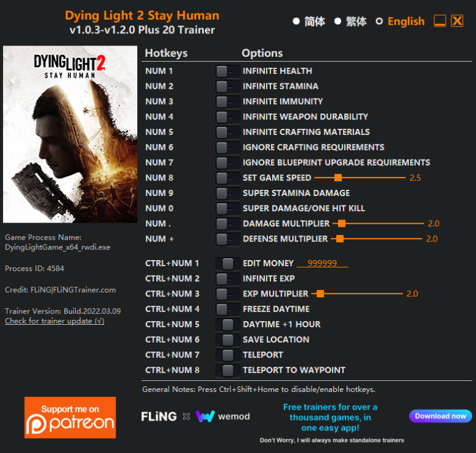Check for trainer update link
The image size is (476, 453).
pos(55,321)
